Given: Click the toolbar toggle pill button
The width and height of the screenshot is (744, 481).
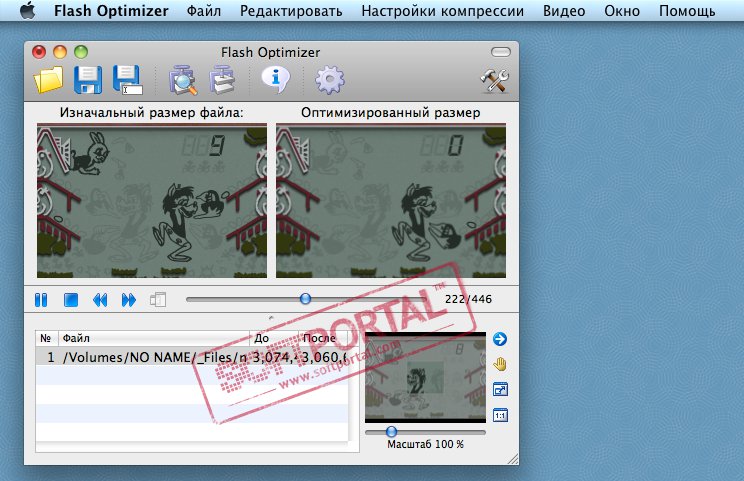Looking at the screenshot, I should click(501, 52).
